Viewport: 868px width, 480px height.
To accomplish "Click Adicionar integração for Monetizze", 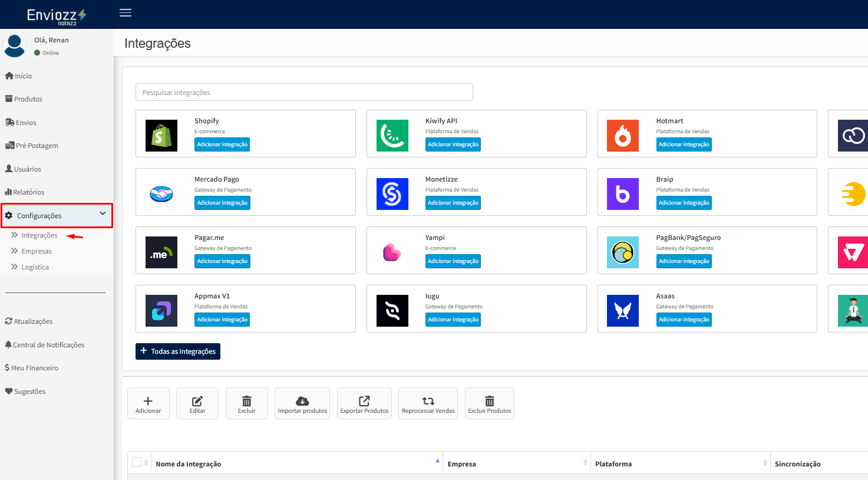I will point(453,203).
